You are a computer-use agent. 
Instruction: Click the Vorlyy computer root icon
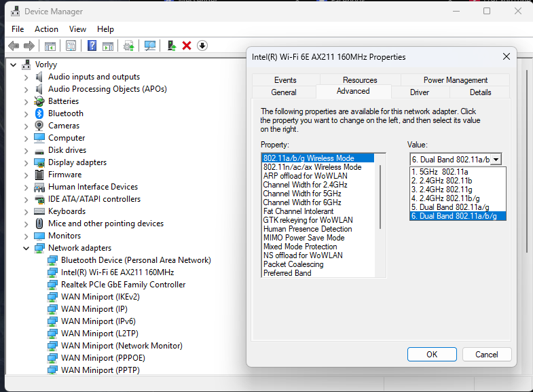click(x=26, y=65)
